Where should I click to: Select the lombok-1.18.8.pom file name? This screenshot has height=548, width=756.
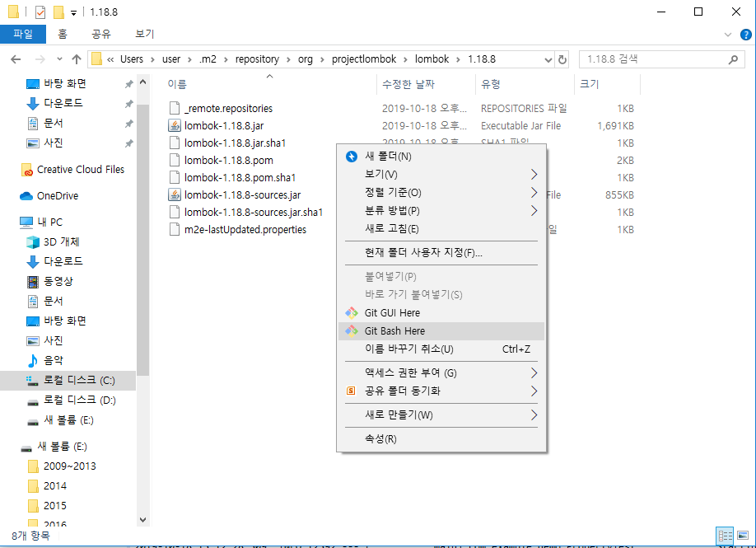pos(229,161)
